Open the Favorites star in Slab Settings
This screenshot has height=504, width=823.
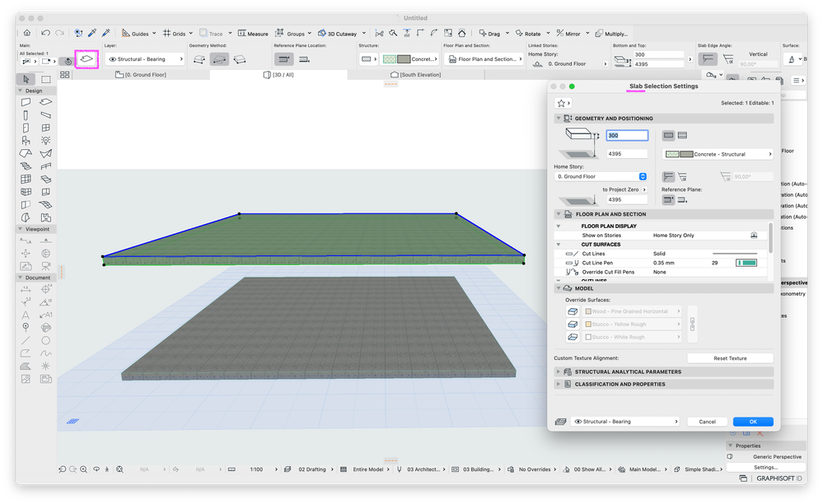[x=563, y=103]
